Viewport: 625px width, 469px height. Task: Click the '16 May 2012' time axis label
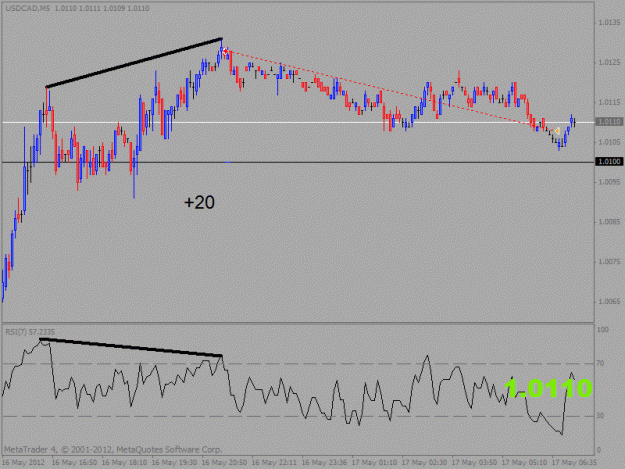click(23, 463)
